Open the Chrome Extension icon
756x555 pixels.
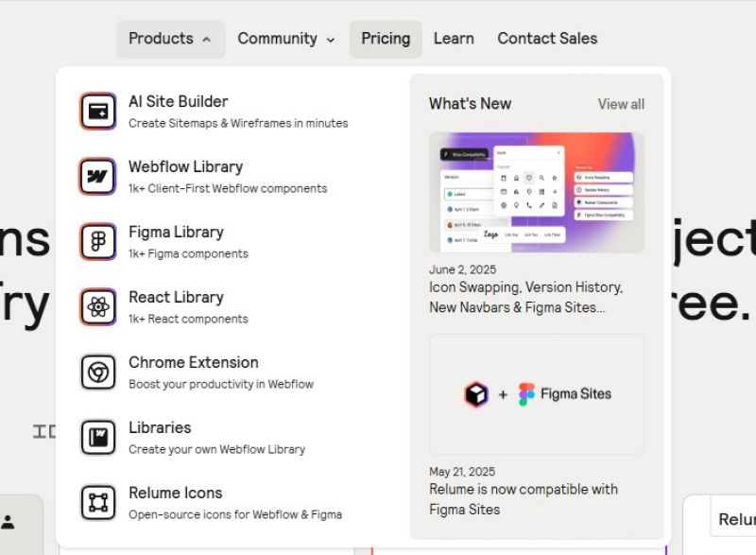[x=98, y=373]
